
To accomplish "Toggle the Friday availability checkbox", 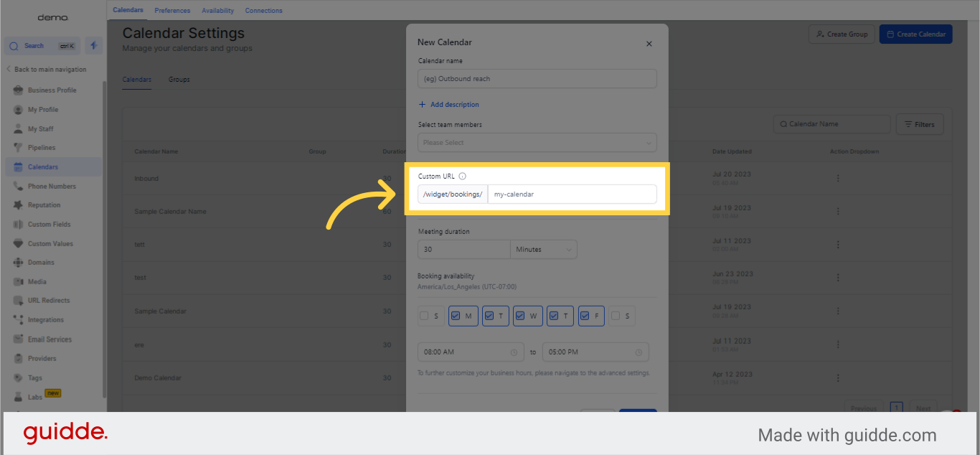I will 585,316.
